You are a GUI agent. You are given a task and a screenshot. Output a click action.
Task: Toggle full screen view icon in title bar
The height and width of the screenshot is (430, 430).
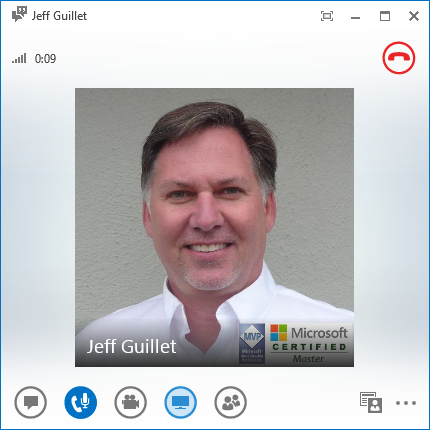point(327,16)
